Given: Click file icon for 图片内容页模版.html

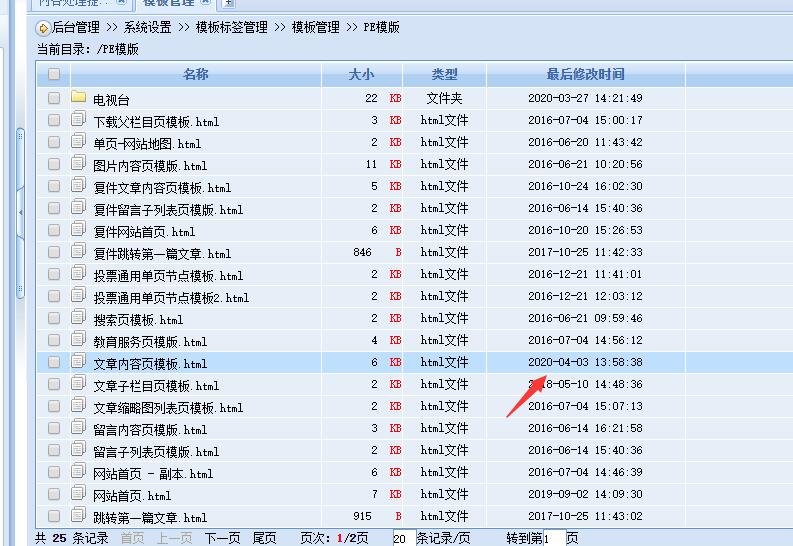Looking at the screenshot, I should tap(79, 164).
